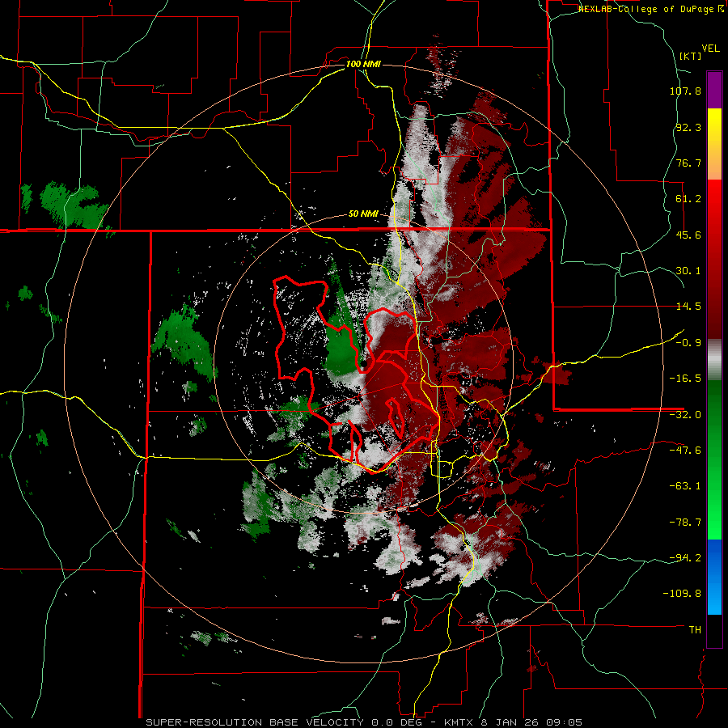Click the blue segment of the color bar

[x=714, y=577]
